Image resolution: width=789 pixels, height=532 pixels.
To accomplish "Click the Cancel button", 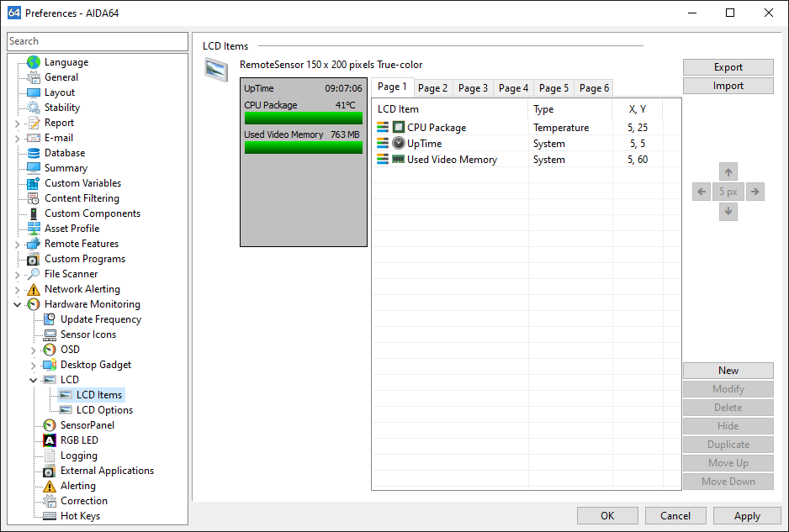I will 675,516.
